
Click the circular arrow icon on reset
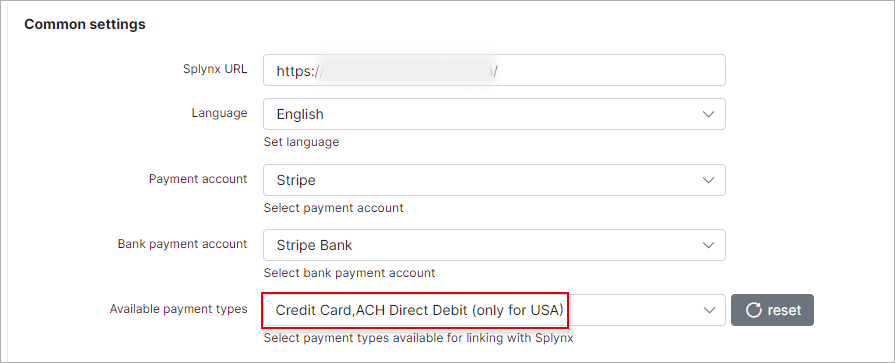[754, 310]
